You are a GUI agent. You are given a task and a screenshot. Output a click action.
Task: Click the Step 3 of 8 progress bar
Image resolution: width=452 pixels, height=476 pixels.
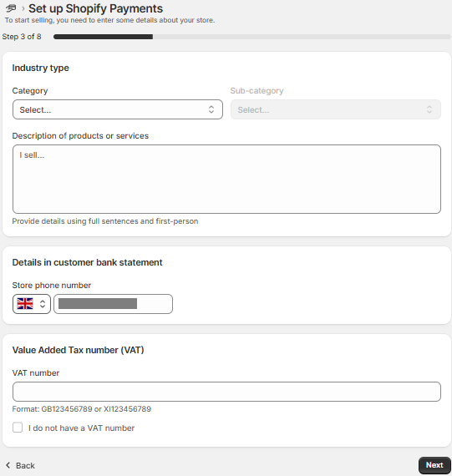click(x=252, y=37)
